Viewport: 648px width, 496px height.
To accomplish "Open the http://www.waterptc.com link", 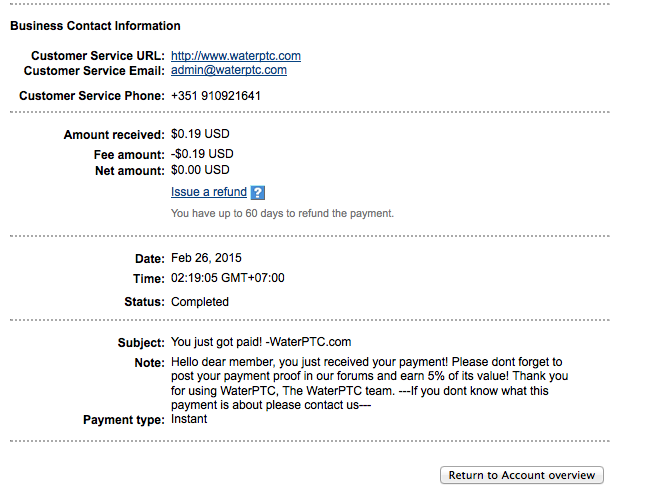I will coord(236,56).
